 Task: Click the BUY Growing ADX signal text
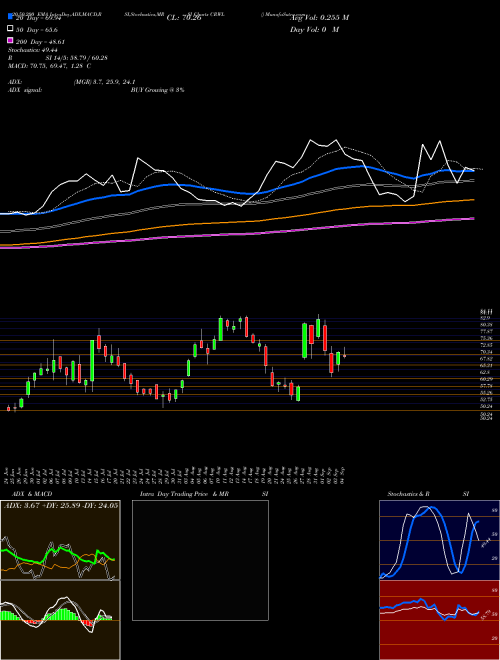point(157,90)
